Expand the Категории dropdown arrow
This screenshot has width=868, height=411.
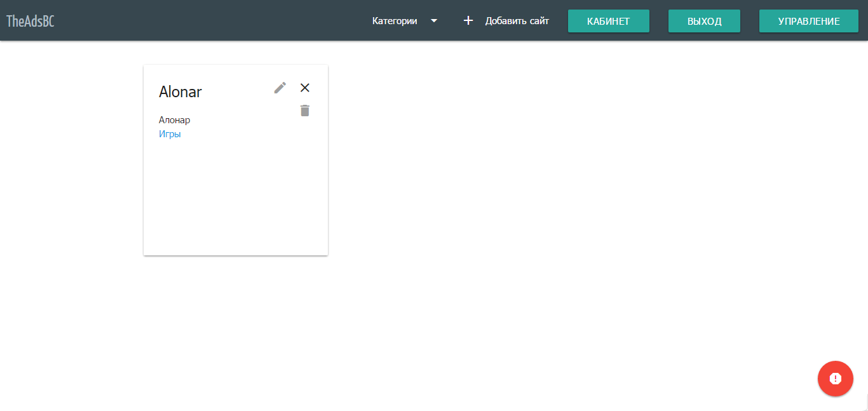[x=434, y=21]
